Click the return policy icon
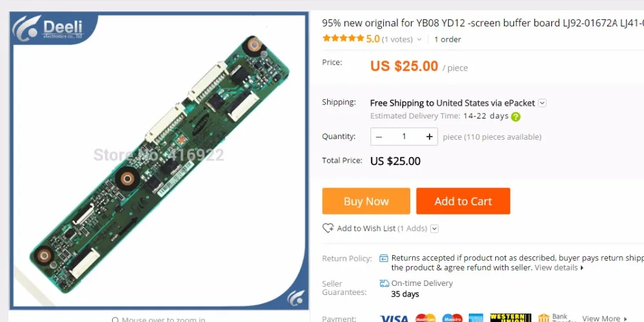The image size is (644, 322). click(x=384, y=258)
